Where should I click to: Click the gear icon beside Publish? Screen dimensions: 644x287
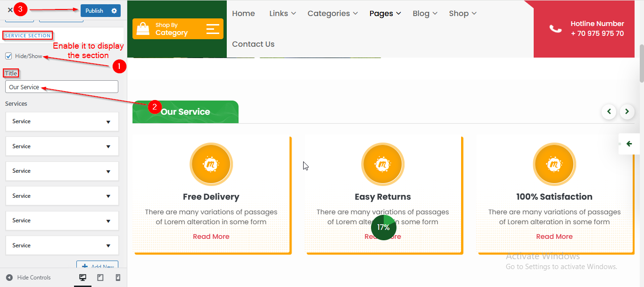point(114,11)
